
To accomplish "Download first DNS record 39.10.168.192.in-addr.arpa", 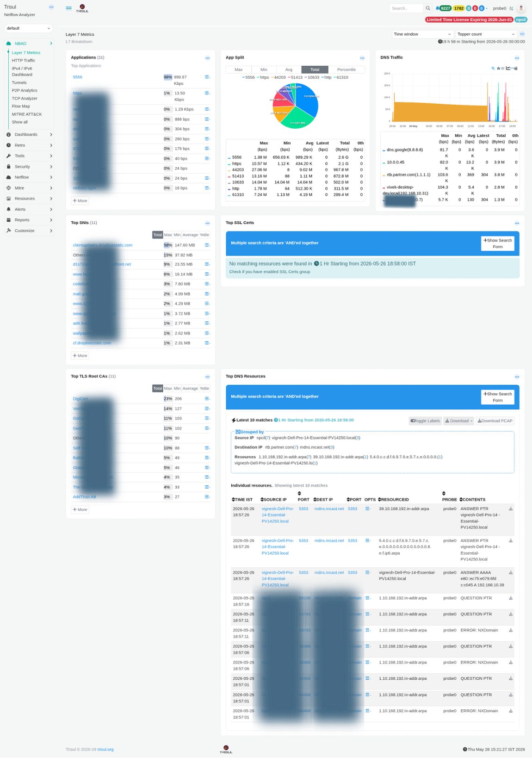I will tap(511, 509).
